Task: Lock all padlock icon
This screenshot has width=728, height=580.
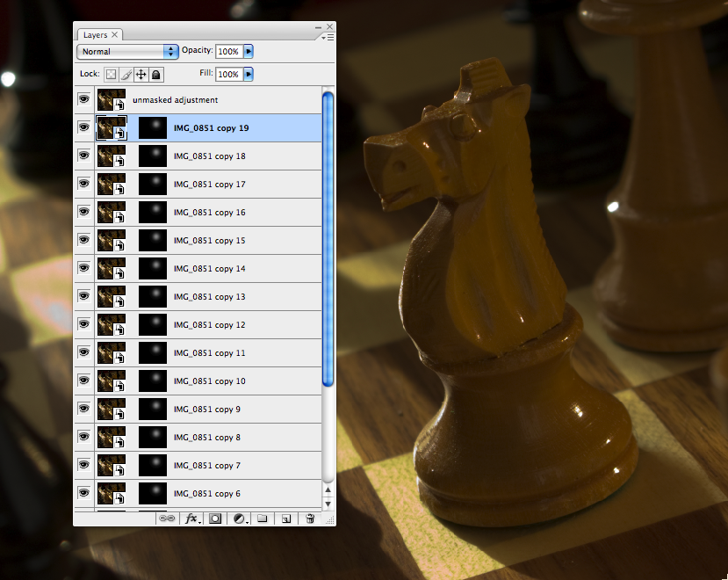Action: click(156, 75)
